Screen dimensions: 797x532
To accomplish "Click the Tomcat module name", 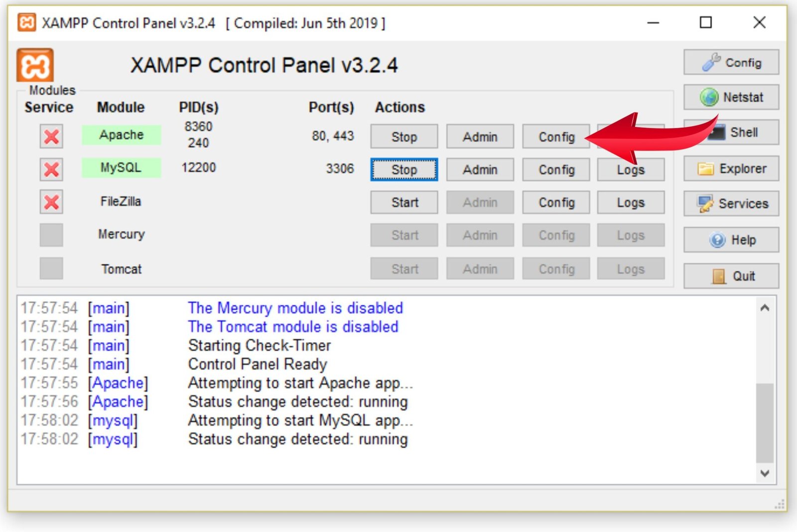I will coord(121,269).
